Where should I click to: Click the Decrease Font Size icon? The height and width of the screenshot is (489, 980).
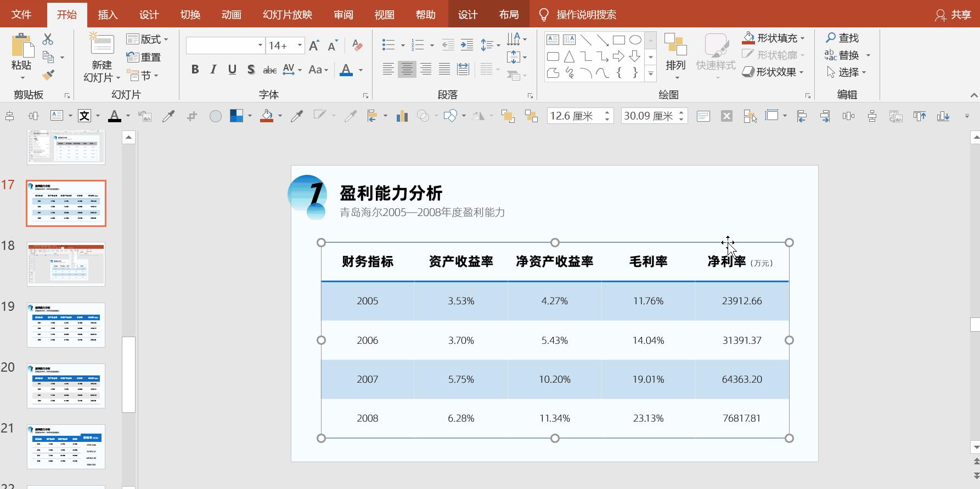point(333,46)
